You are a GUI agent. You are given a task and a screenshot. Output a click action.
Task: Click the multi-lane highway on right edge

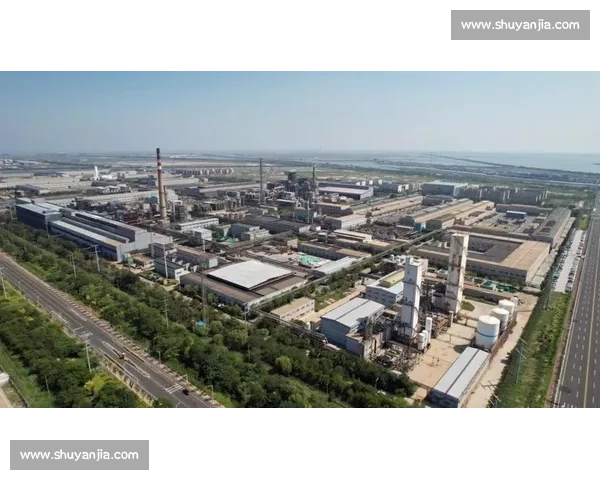click(x=580, y=340)
